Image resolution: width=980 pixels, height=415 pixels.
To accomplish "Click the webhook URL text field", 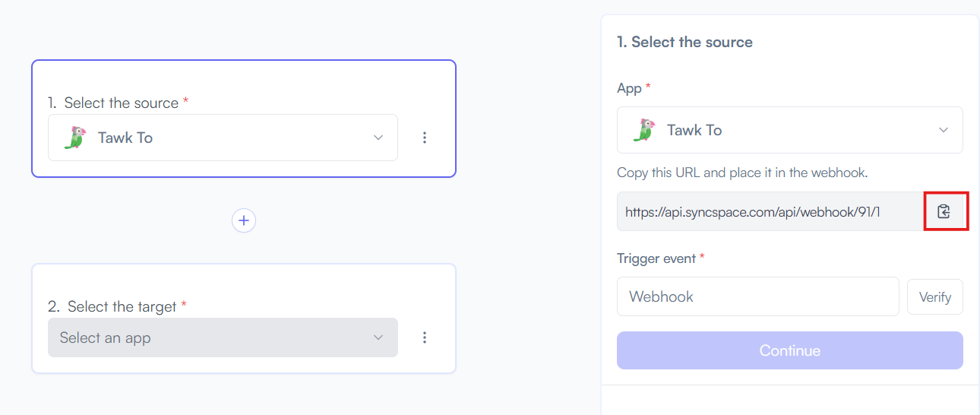I will [x=770, y=211].
